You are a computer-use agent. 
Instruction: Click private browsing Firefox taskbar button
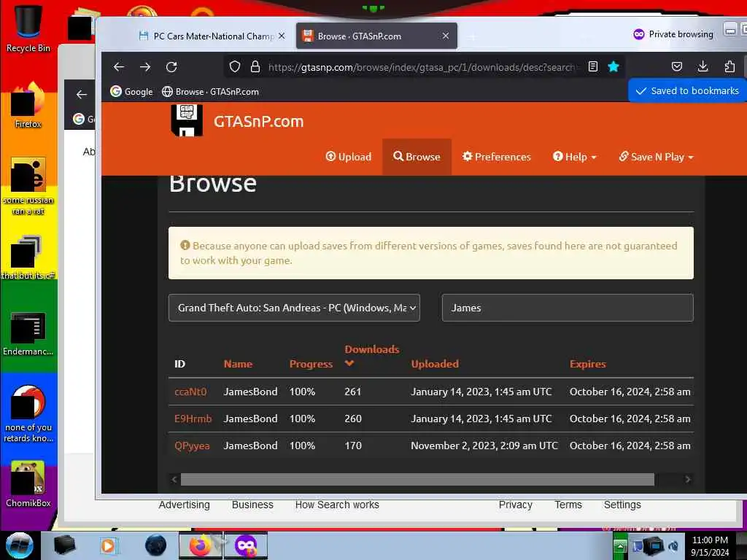point(246,545)
